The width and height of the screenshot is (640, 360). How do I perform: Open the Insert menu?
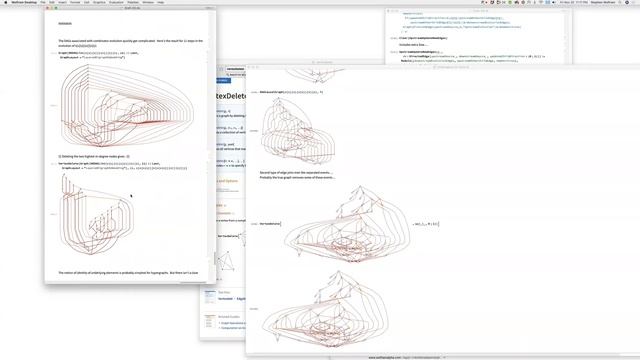point(62,2)
